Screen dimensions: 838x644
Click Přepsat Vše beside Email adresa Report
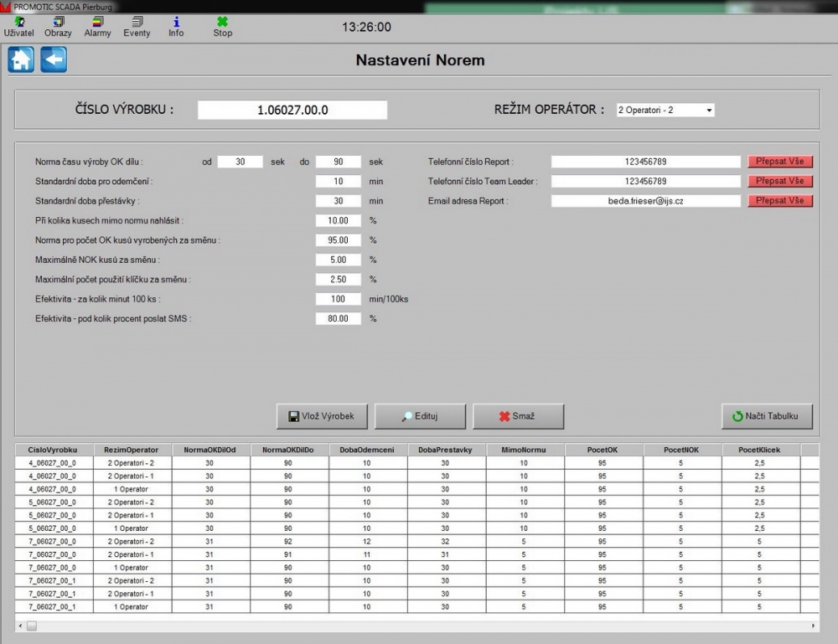click(x=780, y=201)
